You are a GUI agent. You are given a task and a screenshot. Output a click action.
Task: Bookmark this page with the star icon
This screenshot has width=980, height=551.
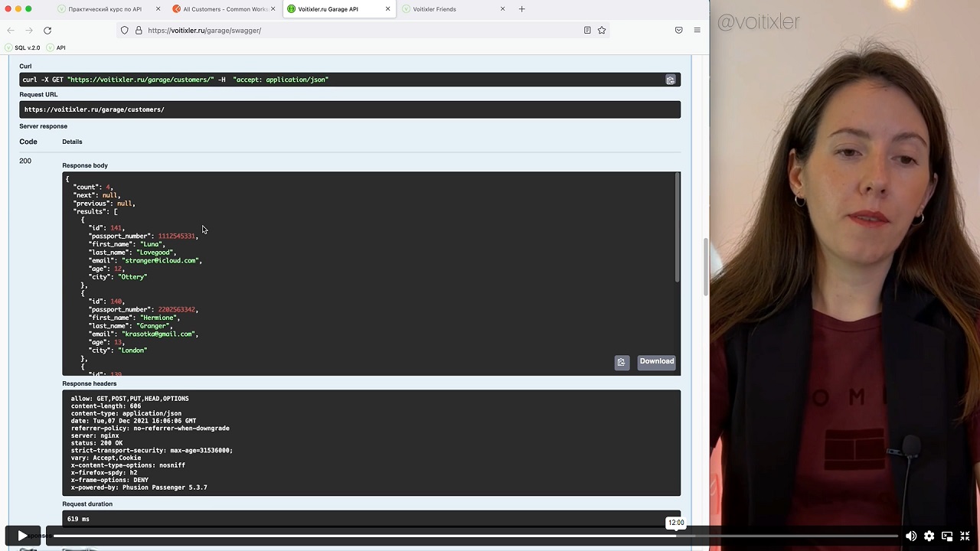pos(602,31)
